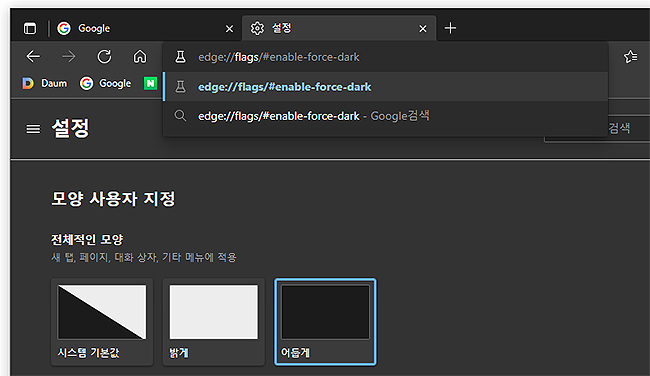Reload the current page
Image resolution: width=650 pixels, height=376 pixels.
pyautogui.click(x=104, y=56)
